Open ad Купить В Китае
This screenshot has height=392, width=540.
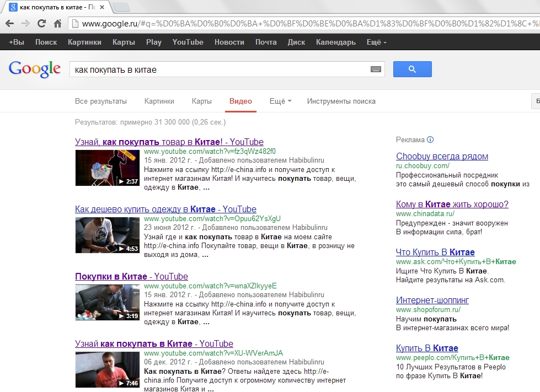coord(427,348)
